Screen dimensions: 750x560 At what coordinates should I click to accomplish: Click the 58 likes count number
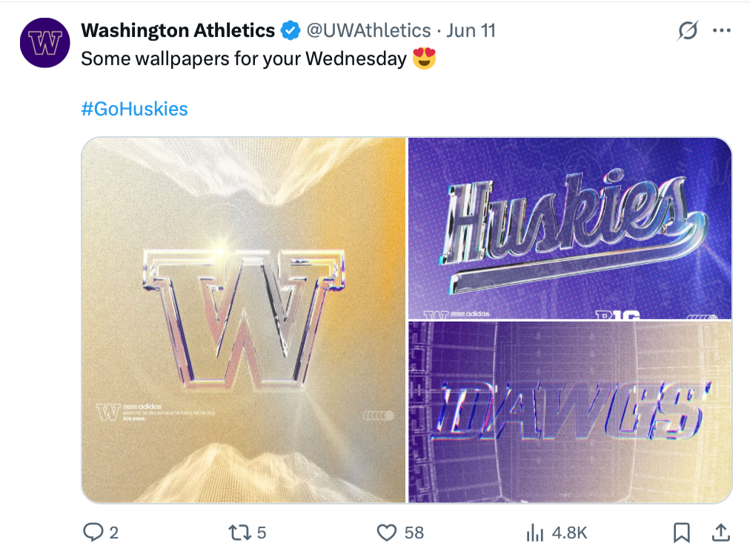coord(414,532)
